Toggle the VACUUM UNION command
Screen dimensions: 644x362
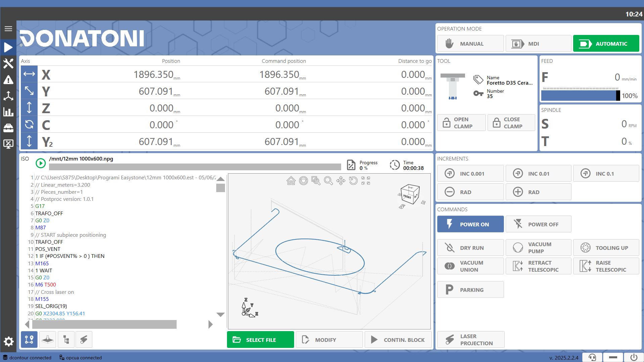(470, 266)
